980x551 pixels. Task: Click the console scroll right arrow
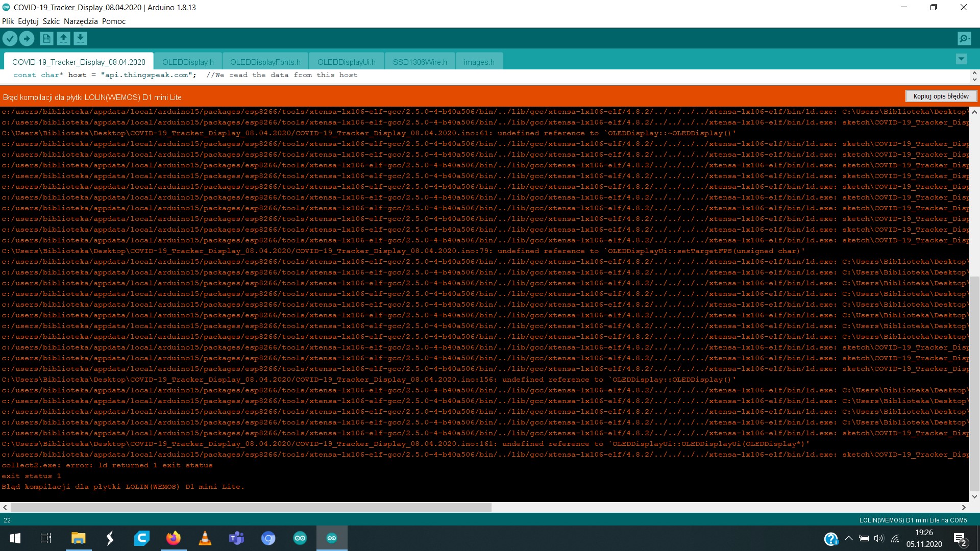pos(964,508)
